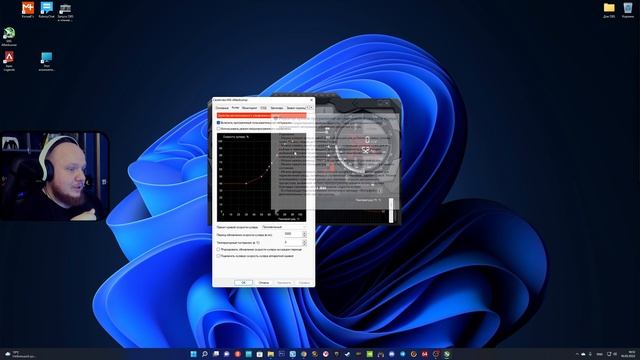This screenshot has width=640, height=360.
Task: Increase the temperature hysteresis value
Action: [304, 241]
